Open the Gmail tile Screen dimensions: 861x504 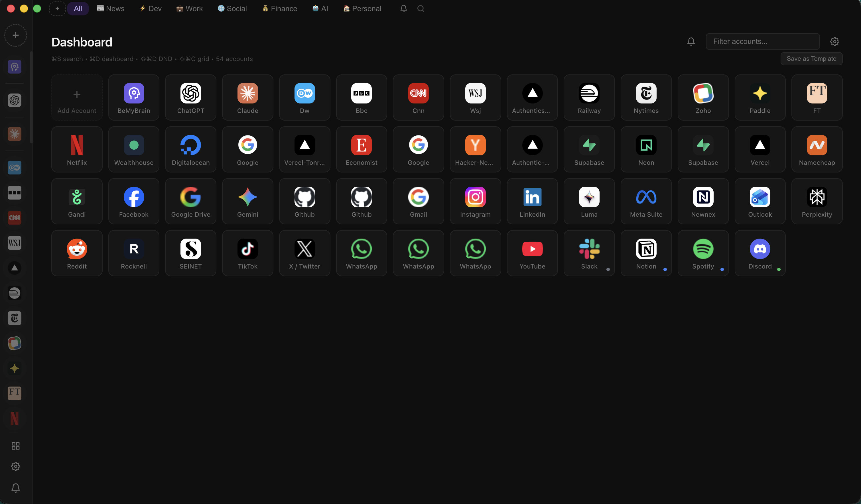tap(418, 201)
